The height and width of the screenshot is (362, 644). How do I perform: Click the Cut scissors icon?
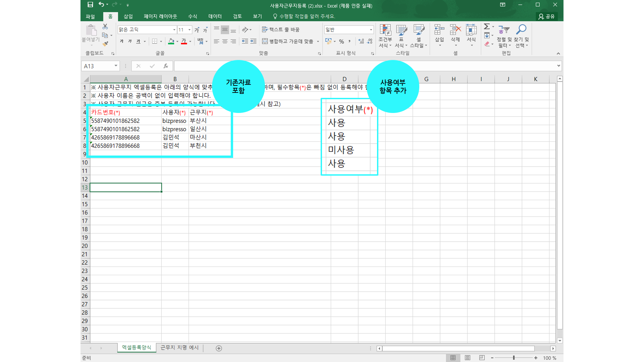point(105,26)
